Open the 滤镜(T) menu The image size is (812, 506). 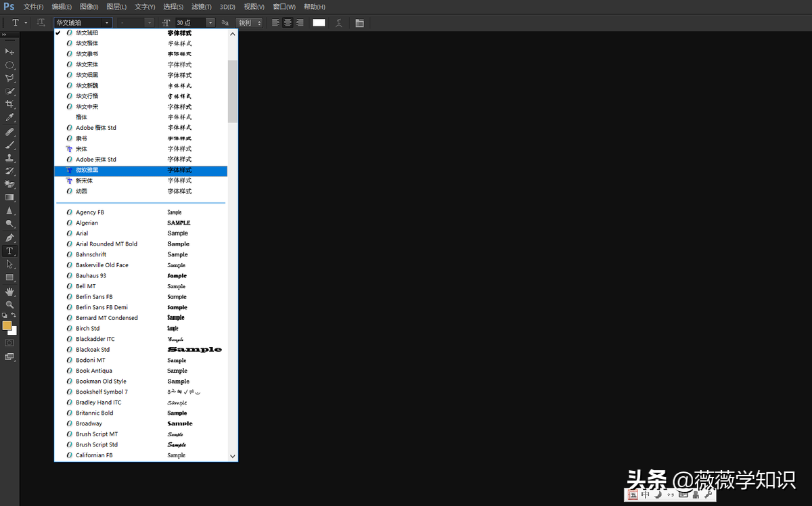[202, 7]
